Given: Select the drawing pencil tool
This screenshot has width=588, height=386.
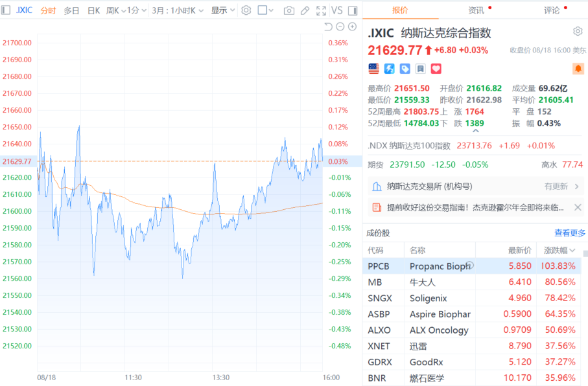Looking at the screenshot, I should (305, 10).
